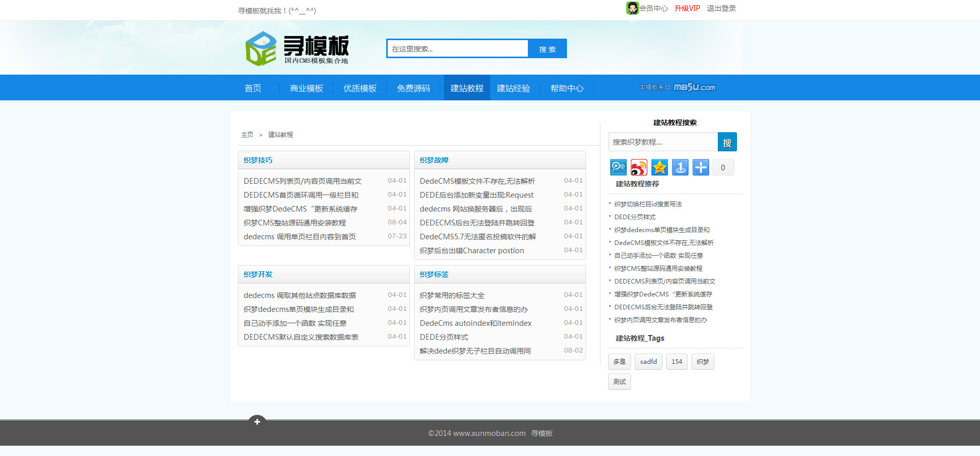Click the 升级VIP link
Image resolution: width=980 pixels, height=456 pixels.
[687, 8]
